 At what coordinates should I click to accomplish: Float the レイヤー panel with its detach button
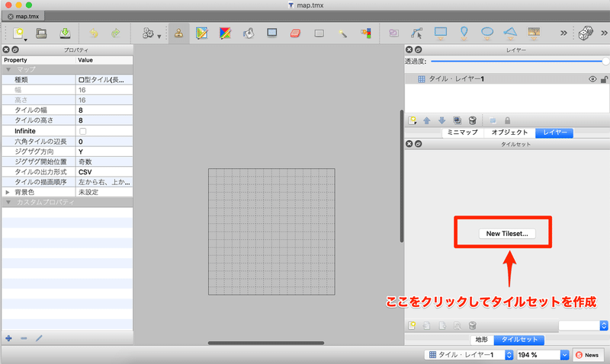click(418, 49)
